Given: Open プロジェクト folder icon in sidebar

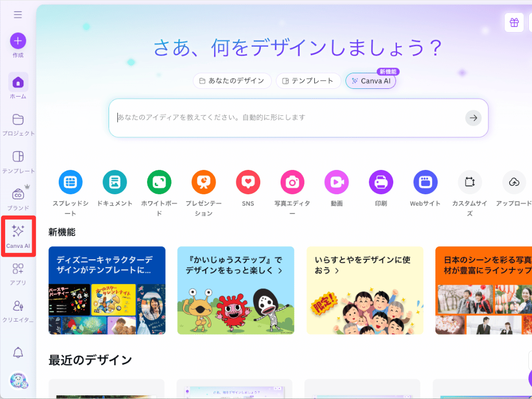Looking at the screenshot, I should click(18, 119).
